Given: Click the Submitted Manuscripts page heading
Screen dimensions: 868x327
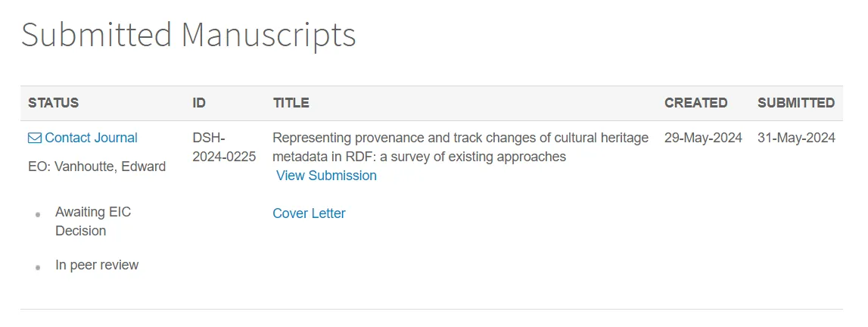Looking at the screenshot, I should pos(188,35).
